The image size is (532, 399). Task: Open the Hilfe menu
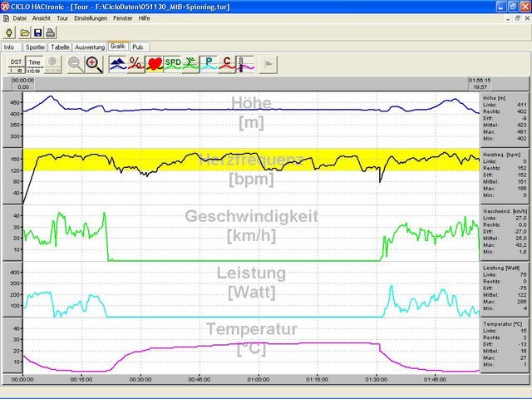click(x=144, y=18)
